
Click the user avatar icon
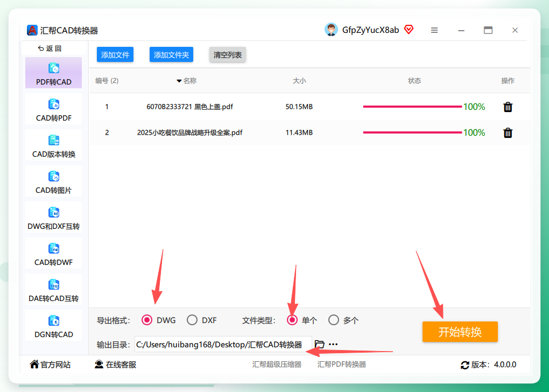(331, 30)
